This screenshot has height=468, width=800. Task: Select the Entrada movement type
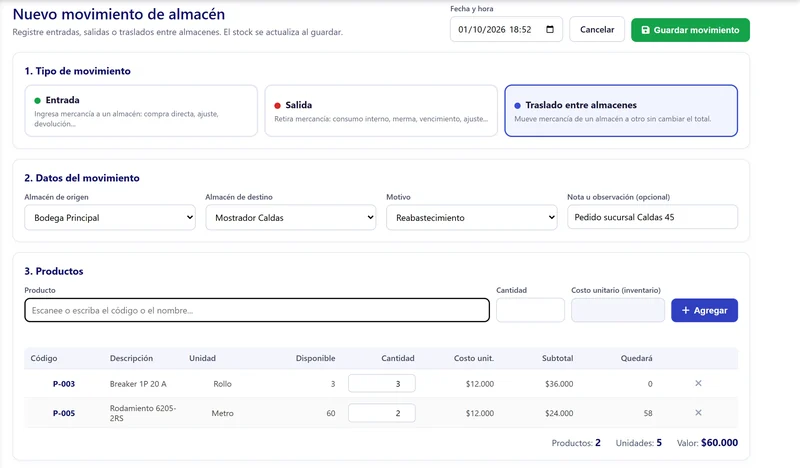[x=141, y=111]
